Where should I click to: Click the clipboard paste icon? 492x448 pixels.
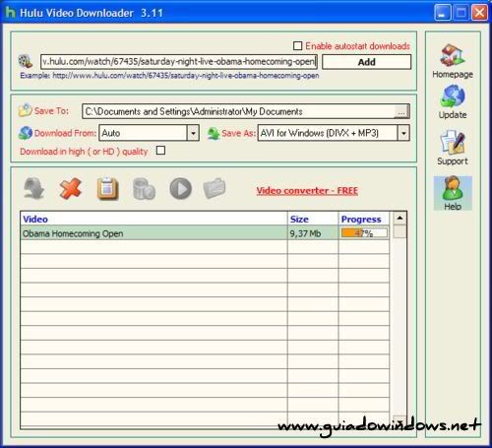coord(107,189)
